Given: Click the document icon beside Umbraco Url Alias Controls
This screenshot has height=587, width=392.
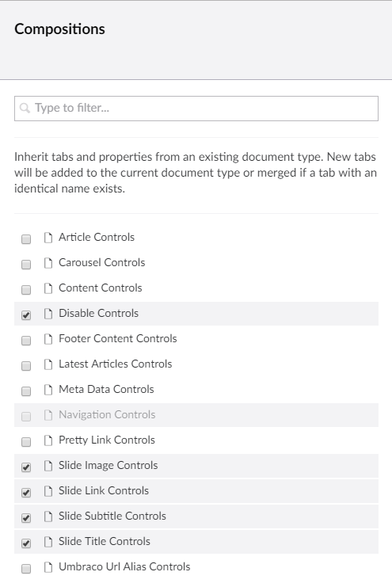Looking at the screenshot, I should 48,567.
